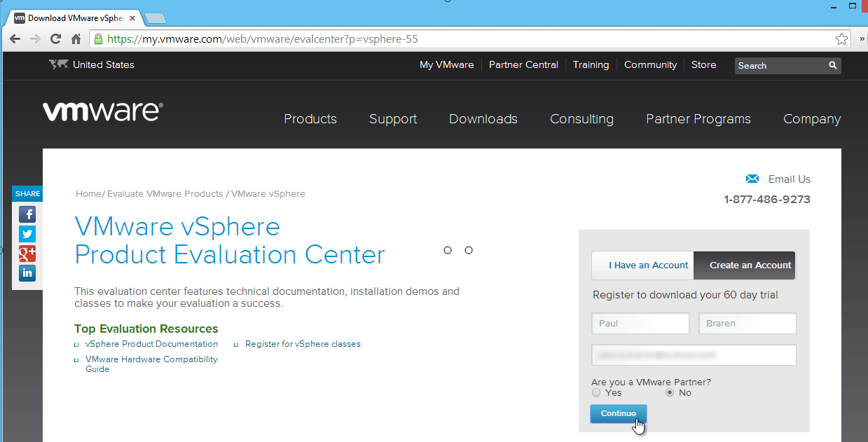This screenshot has width=868, height=442.
Task: Open Register for vSphere classes link
Action: click(x=303, y=344)
